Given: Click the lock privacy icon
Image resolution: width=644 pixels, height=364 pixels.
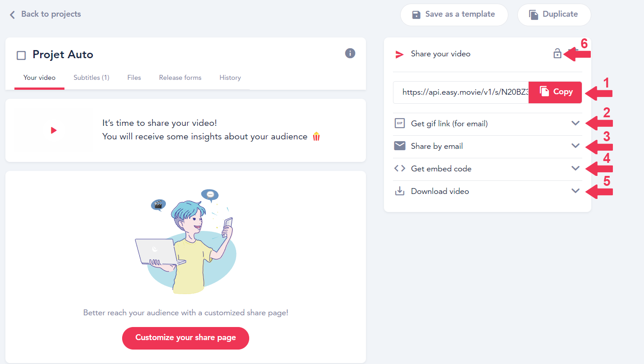Looking at the screenshot, I should coord(557,54).
